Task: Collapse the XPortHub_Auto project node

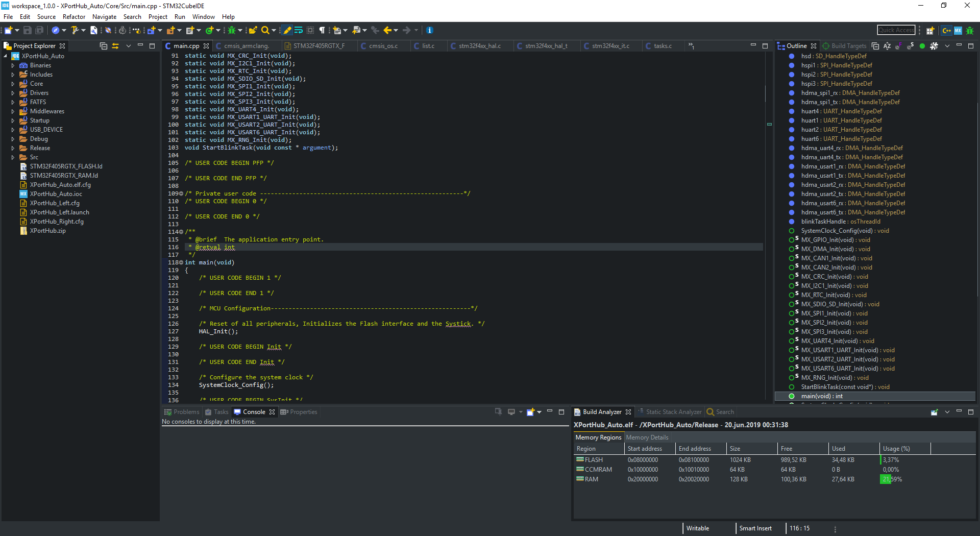Action: point(6,56)
